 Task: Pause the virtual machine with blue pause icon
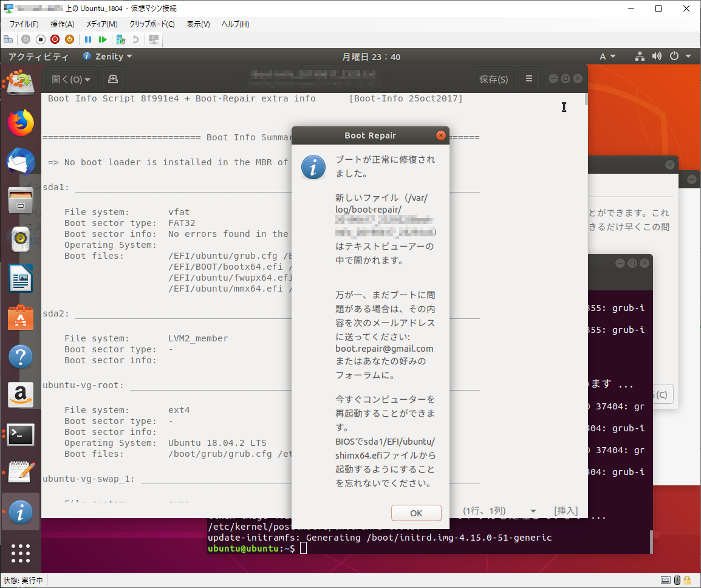click(88, 39)
